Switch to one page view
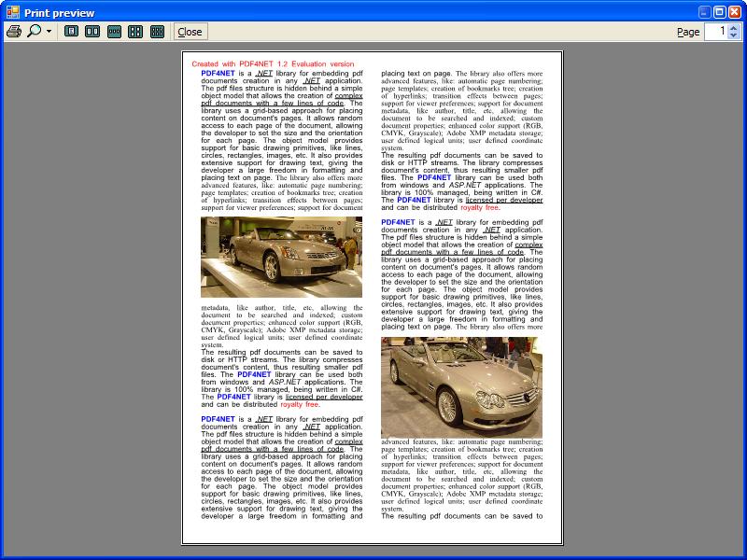This screenshot has width=747, height=560. click(x=72, y=32)
